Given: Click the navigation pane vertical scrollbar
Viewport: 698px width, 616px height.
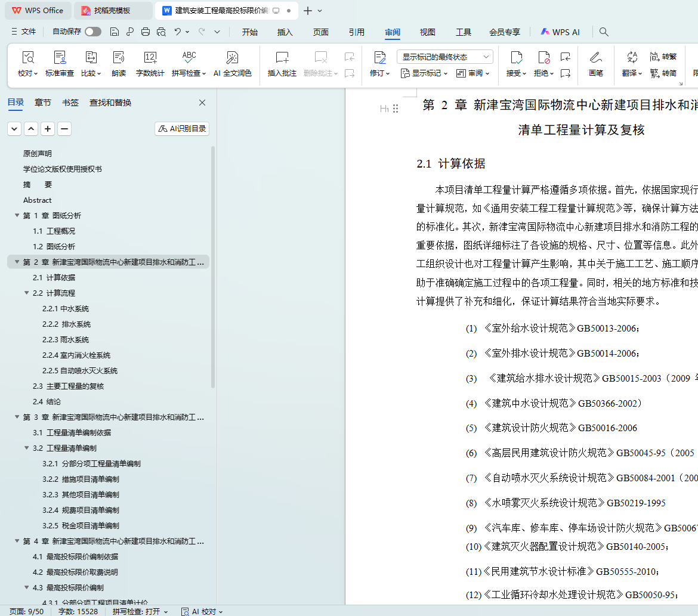Looking at the screenshot, I should click(213, 268).
